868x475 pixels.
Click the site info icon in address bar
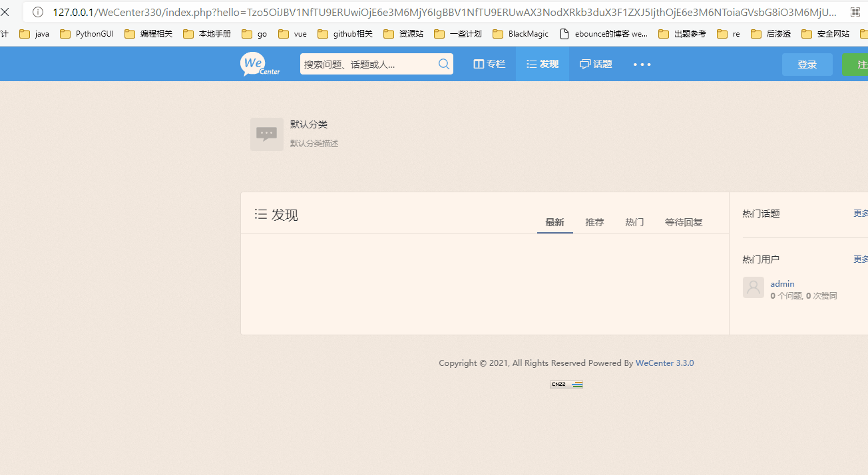[x=38, y=12]
